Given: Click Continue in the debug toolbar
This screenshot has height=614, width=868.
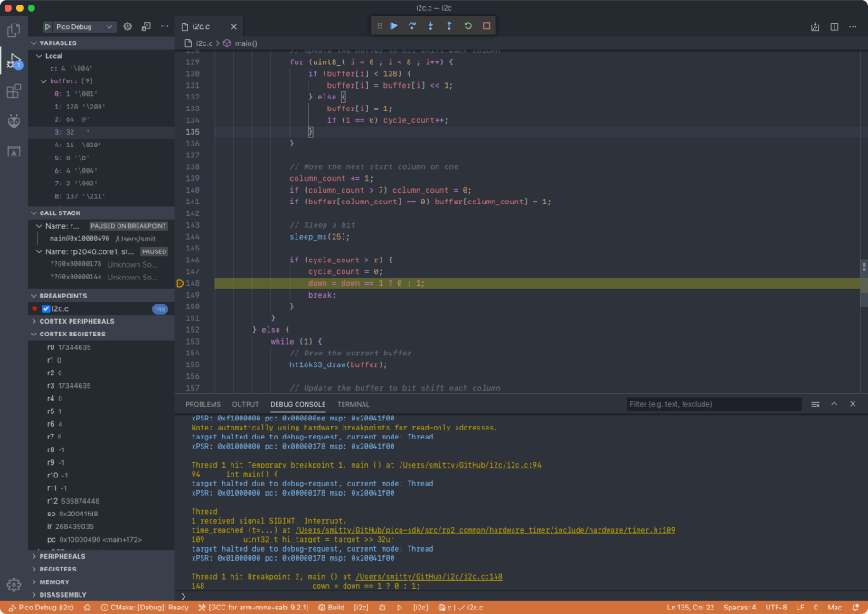Looking at the screenshot, I should click(394, 26).
